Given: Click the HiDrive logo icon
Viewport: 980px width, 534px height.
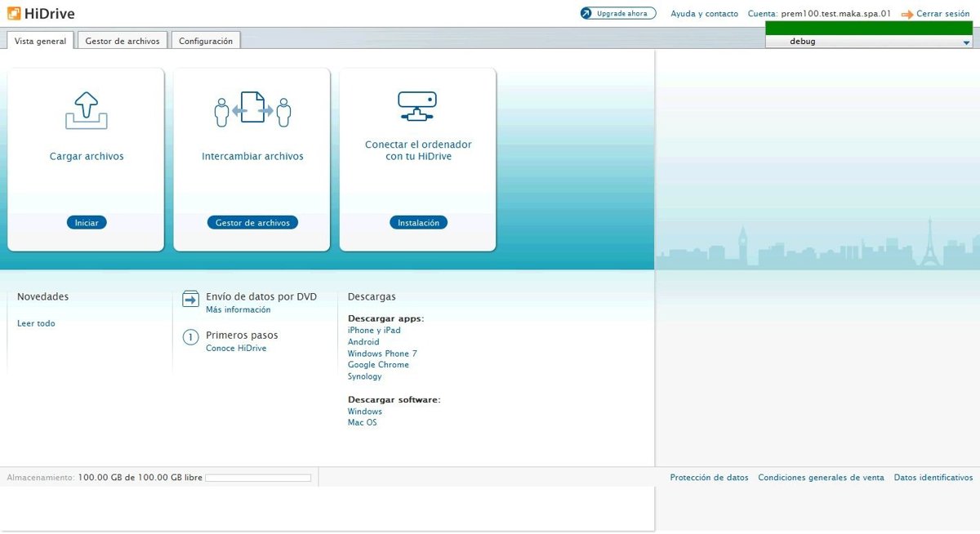Looking at the screenshot, I should (14, 13).
